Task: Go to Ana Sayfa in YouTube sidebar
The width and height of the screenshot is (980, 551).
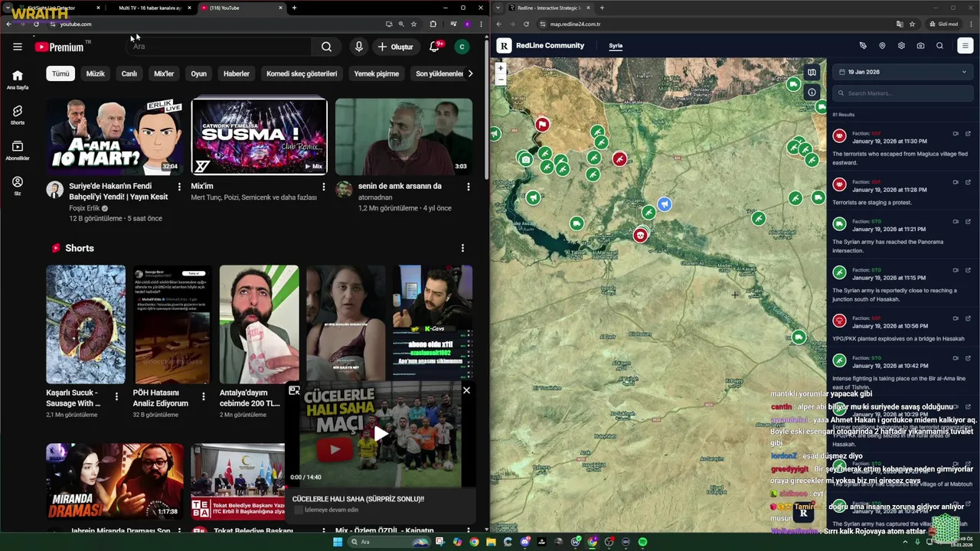Action: 18,80
